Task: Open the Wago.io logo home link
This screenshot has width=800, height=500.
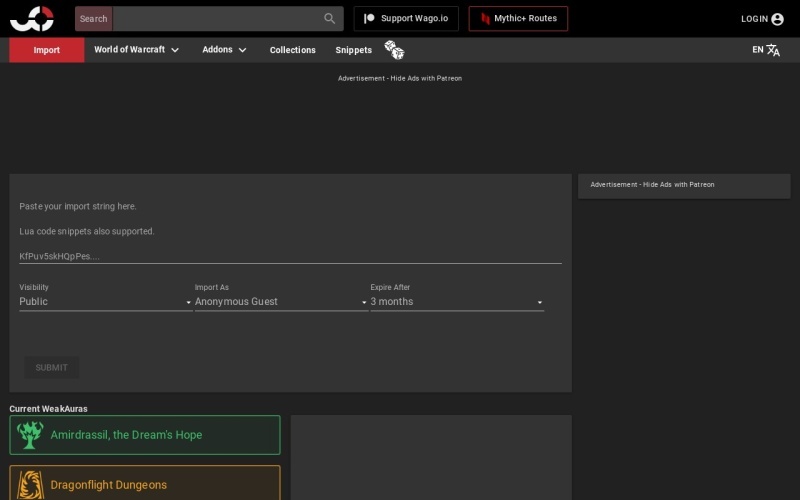Action: 32,19
